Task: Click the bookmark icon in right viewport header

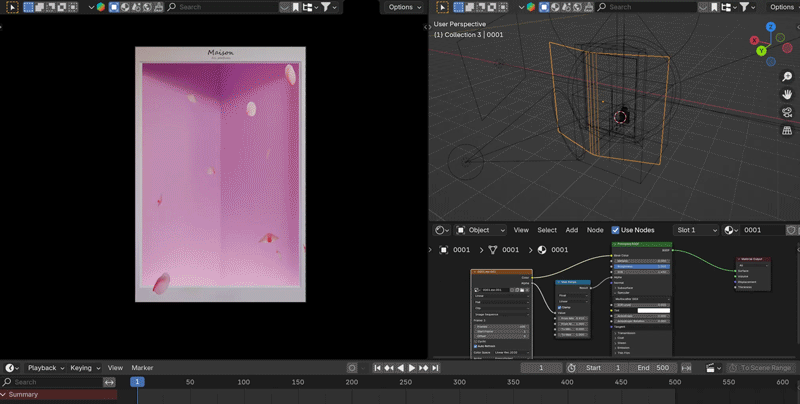Action: tap(714, 7)
